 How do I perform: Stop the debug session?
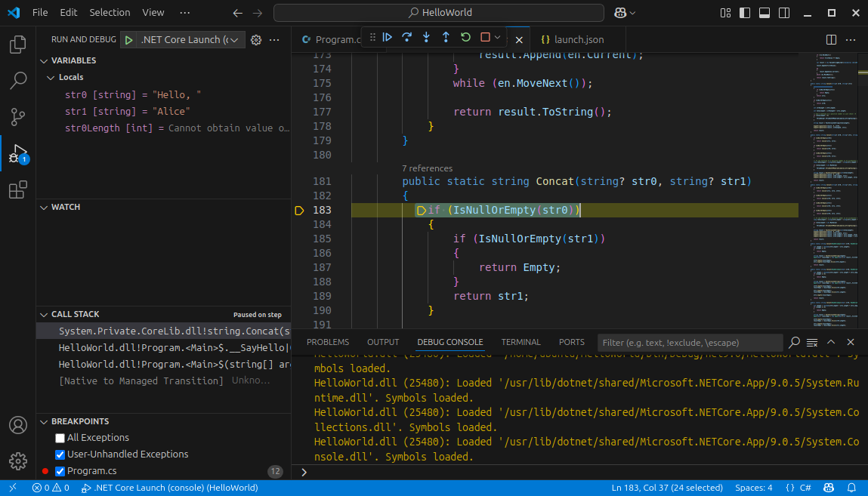click(x=485, y=37)
